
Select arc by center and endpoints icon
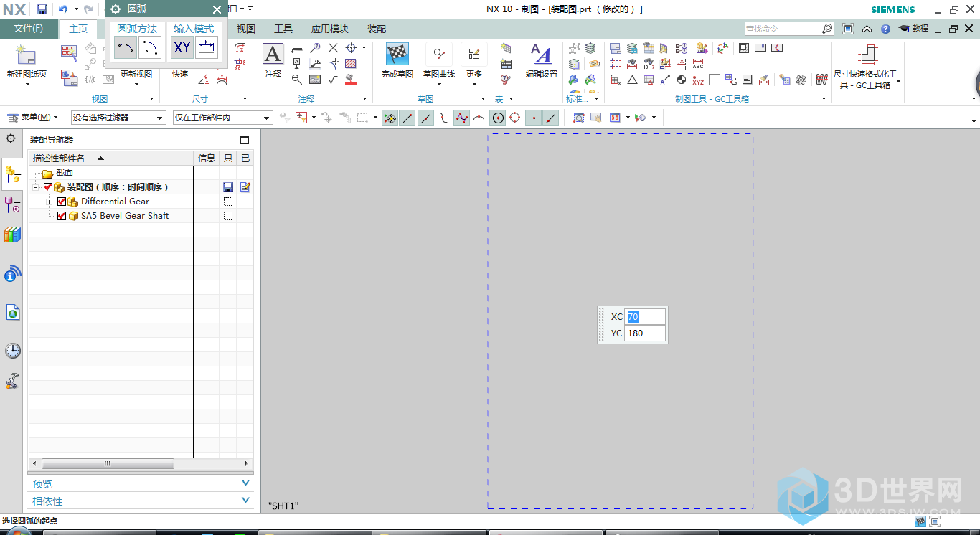[150, 47]
